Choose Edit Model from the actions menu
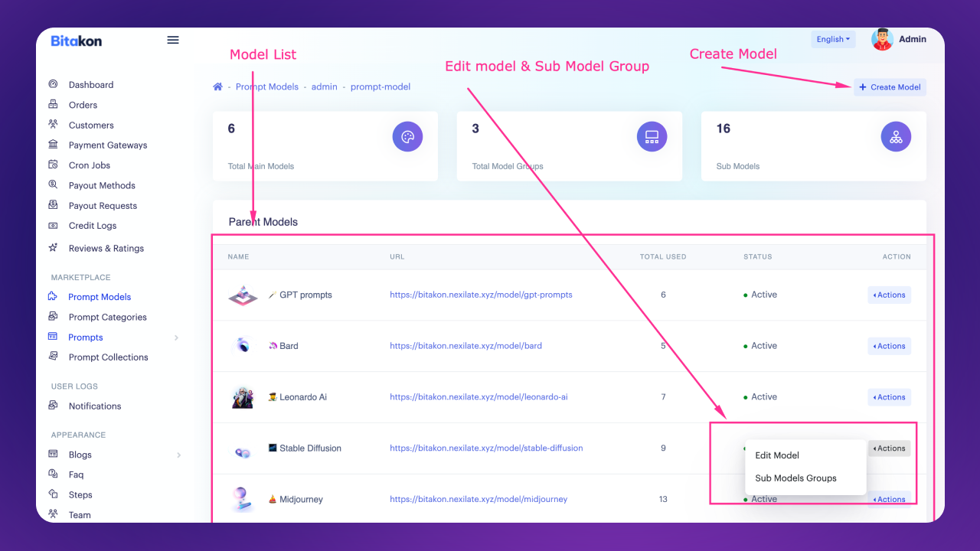Viewport: 980px width, 551px height. 777,455
